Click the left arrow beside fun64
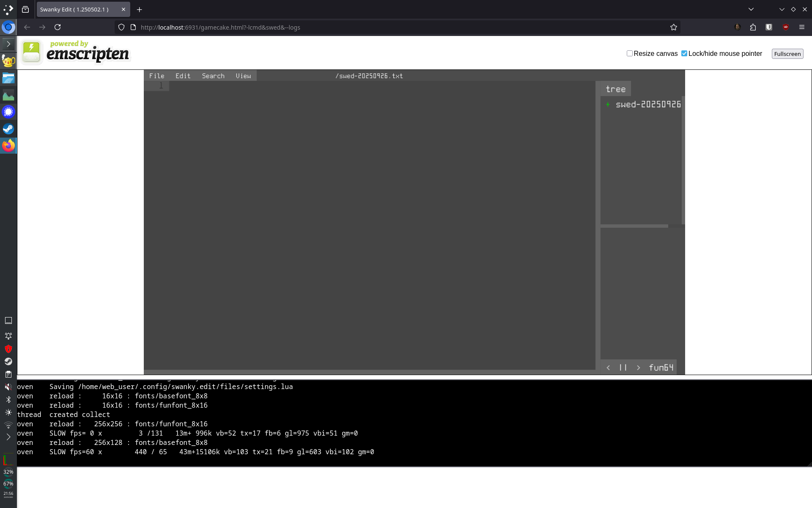 click(x=608, y=367)
